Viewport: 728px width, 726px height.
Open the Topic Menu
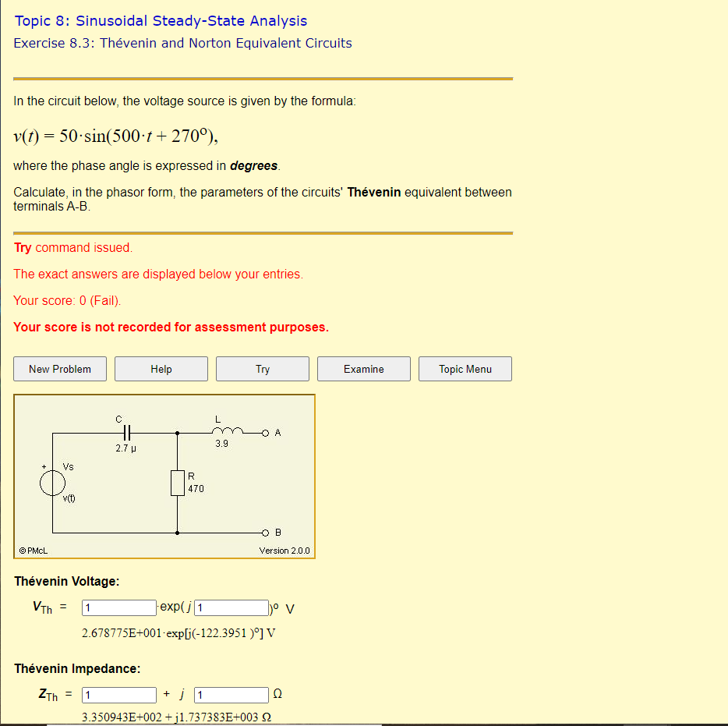[x=465, y=368]
